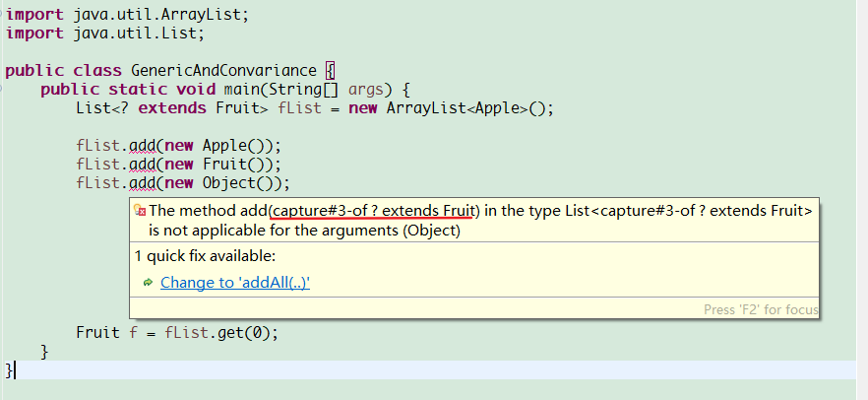This screenshot has height=400, width=868.
Task: Click the final closing brace of the class
Action: [8, 370]
